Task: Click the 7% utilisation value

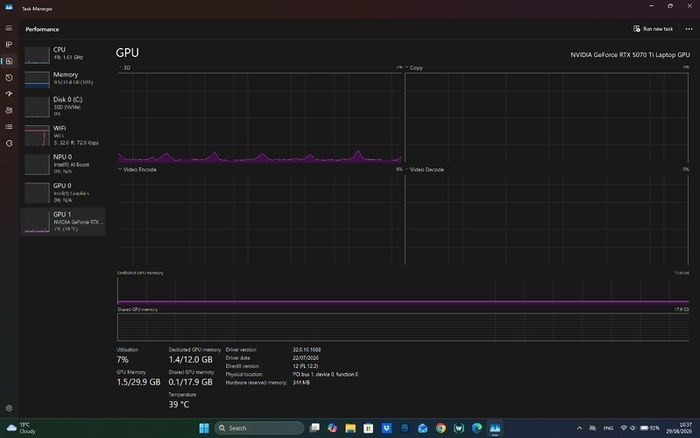Action: [x=122, y=360]
